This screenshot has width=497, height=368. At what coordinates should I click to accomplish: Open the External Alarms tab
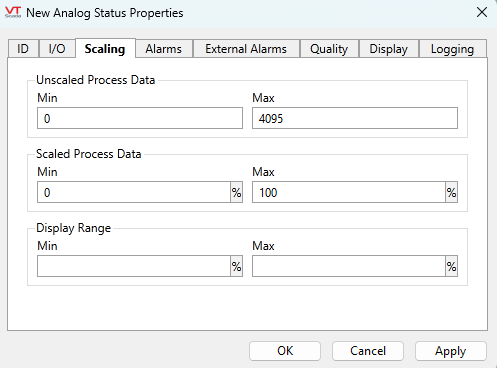(246, 49)
